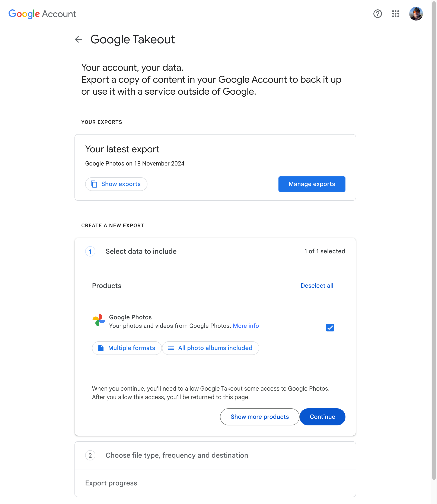This screenshot has width=437, height=504.
Task: Click the Help question mark icon
Action: point(377,14)
